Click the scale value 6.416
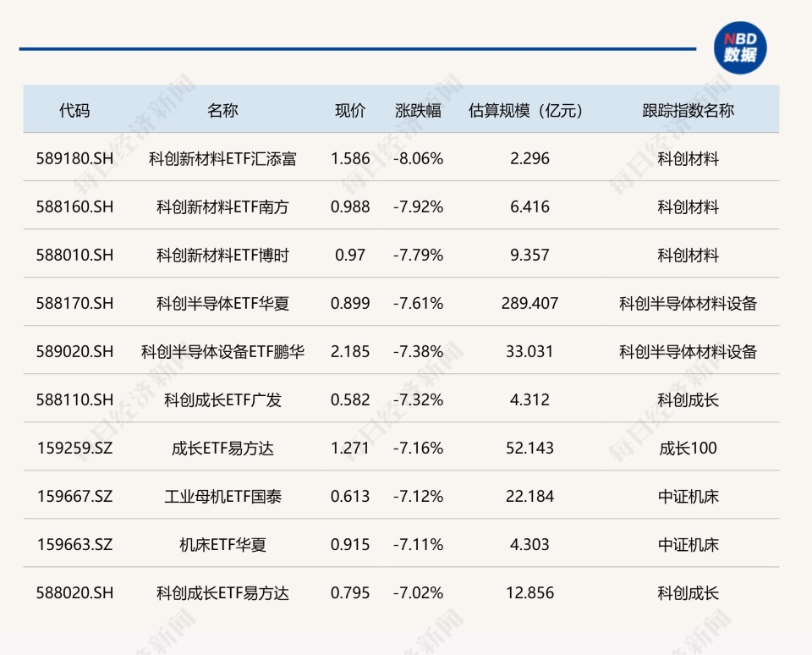Screen dimensions: 812x655 pyautogui.click(x=529, y=206)
